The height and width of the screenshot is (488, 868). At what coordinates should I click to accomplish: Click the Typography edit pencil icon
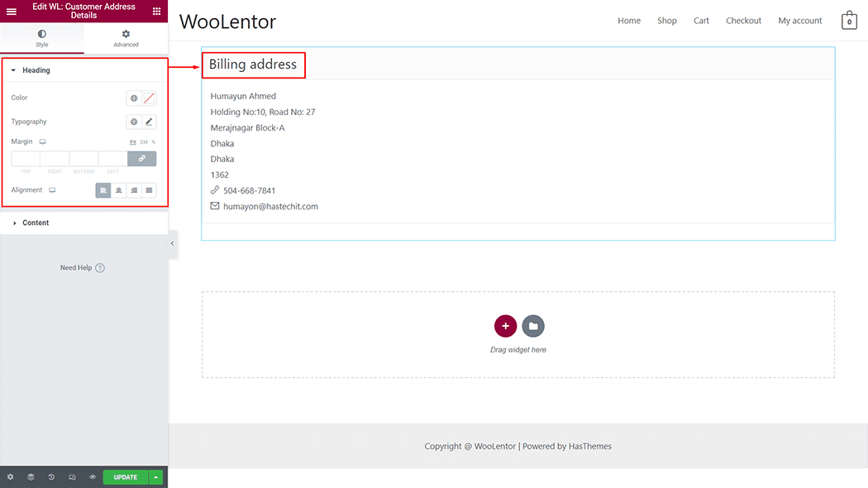[149, 122]
